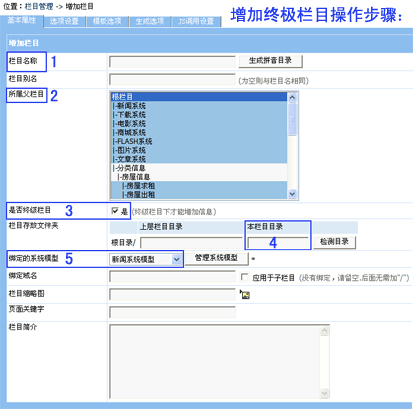This screenshot has height=409, width=414.
Task: Open the 栏目管理 breadcrumb link
Action: (x=39, y=6)
